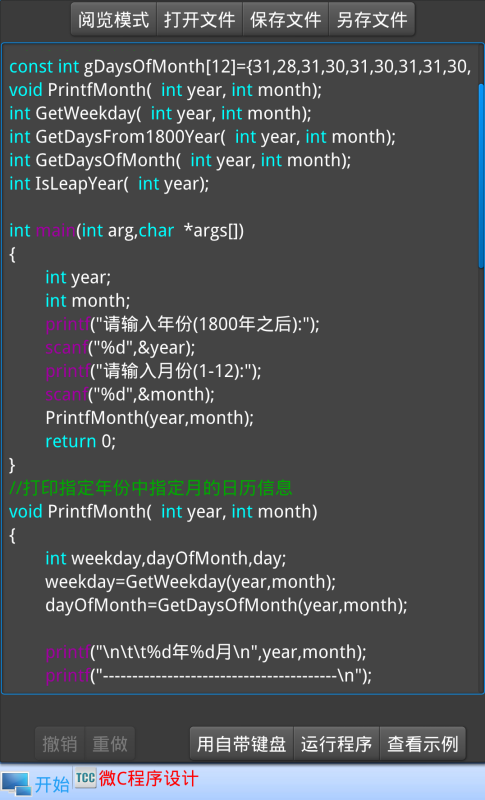Viewport: 485px width, 800px height.
Task: Click the TCC app icon in taskbar
Action: (x=85, y=778)
